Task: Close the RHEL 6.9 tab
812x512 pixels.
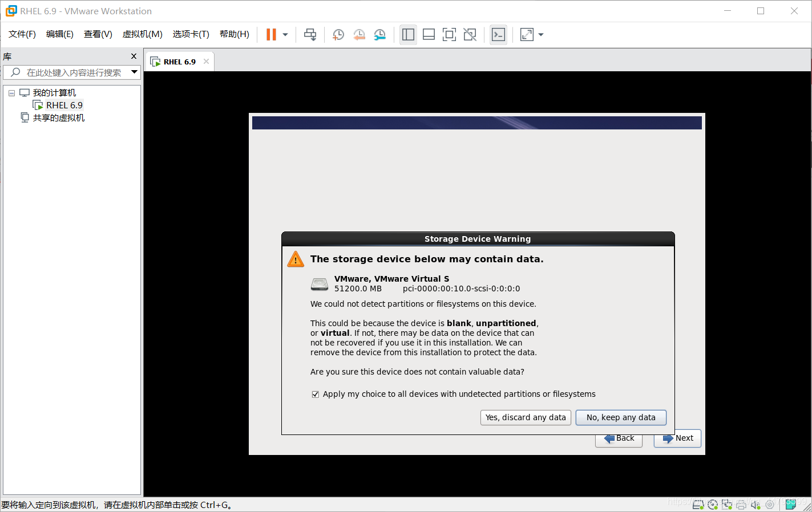Action: tap(206, 62)
